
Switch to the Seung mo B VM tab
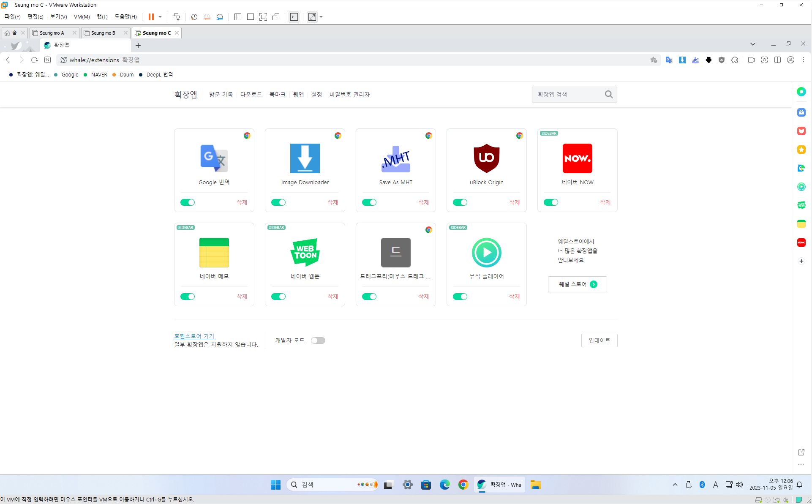(x=103, y=33)
